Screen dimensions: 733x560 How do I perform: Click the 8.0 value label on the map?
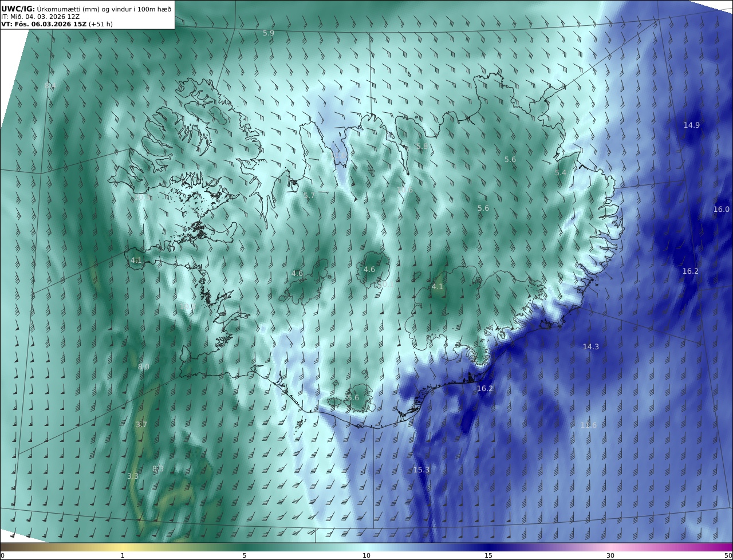[x=144, y=367]
